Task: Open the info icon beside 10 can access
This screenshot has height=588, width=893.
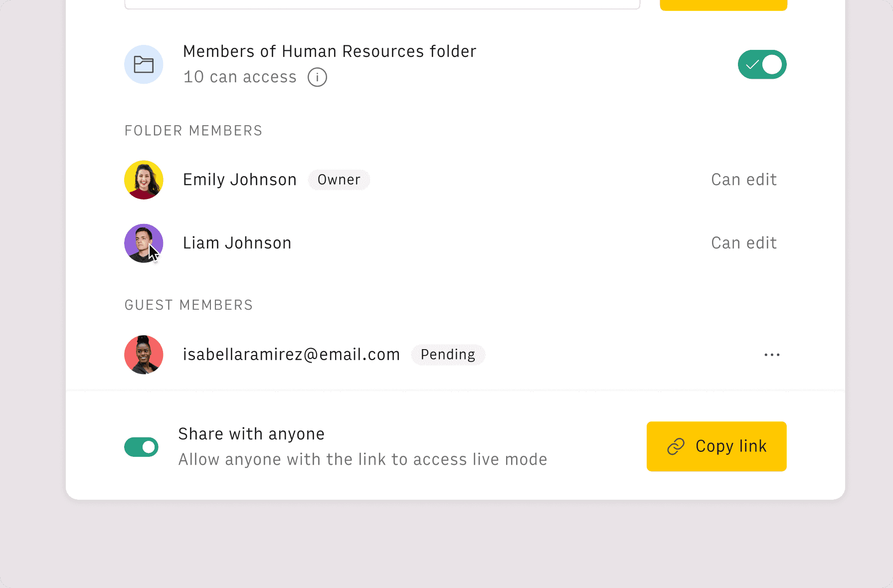Action: 317,77
